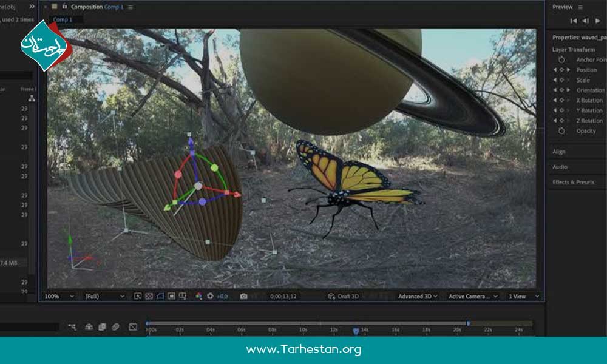Open the Active Camera view dropdown
The height and width of the screenshot is (364, 607).
pyautogui.click(x=473, y=297)
